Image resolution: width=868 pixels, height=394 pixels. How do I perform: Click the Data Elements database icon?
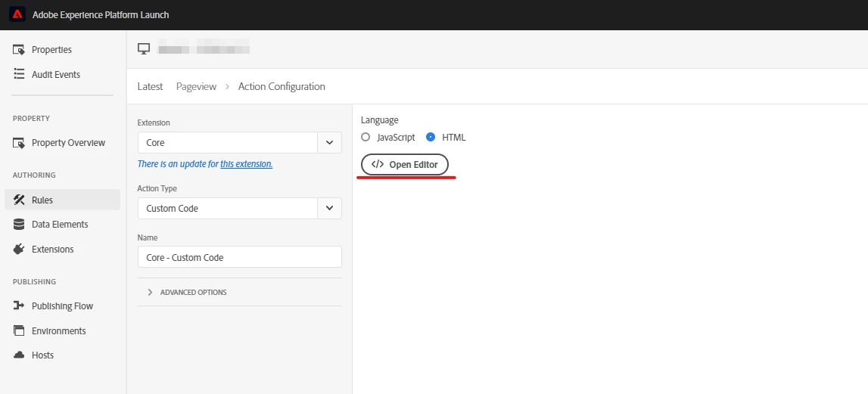tap(20, 225)
